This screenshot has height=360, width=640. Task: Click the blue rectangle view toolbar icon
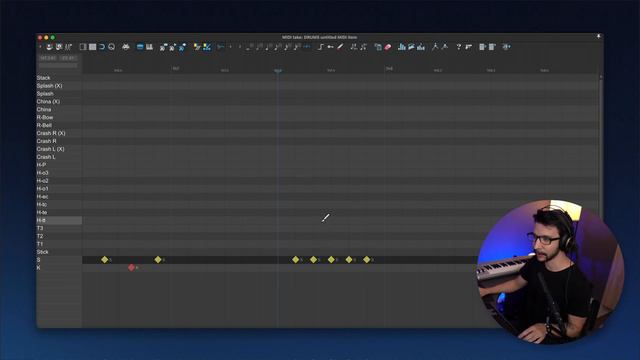tap(140, 47)
